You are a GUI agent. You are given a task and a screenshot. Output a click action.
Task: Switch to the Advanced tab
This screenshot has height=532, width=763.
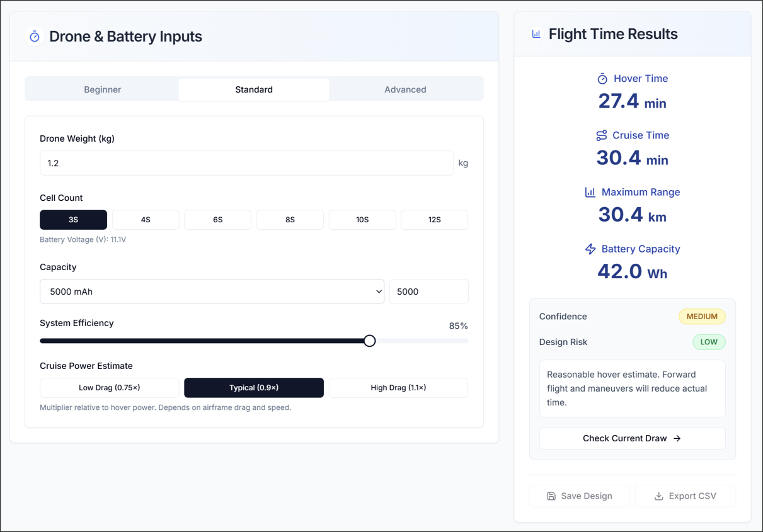[x=406, y=89]
